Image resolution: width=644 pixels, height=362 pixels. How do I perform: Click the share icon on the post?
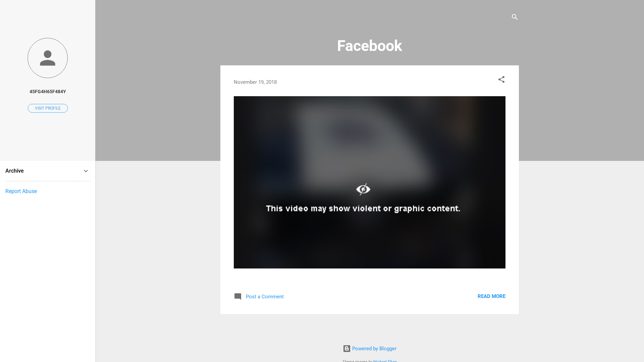coord(501,80)
